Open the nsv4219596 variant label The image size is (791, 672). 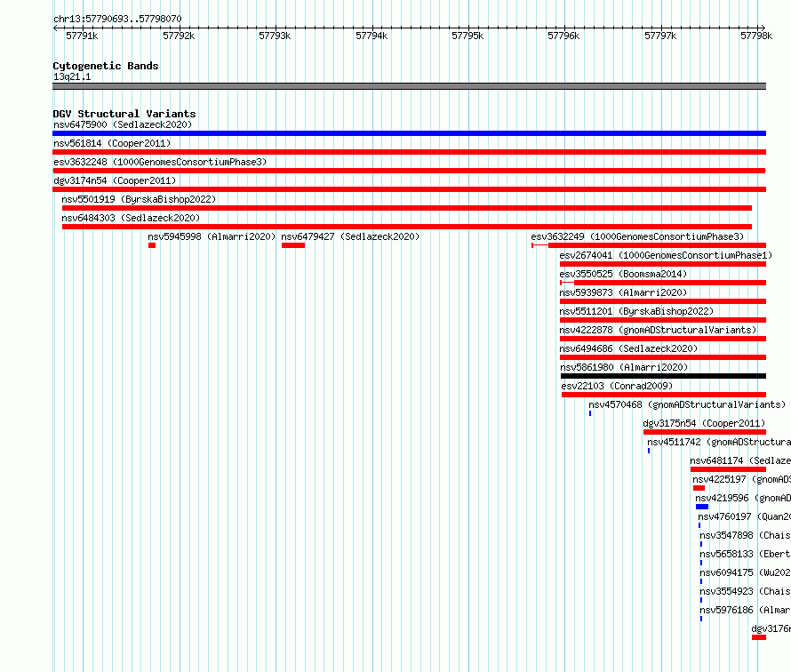(x=743, y=498)
